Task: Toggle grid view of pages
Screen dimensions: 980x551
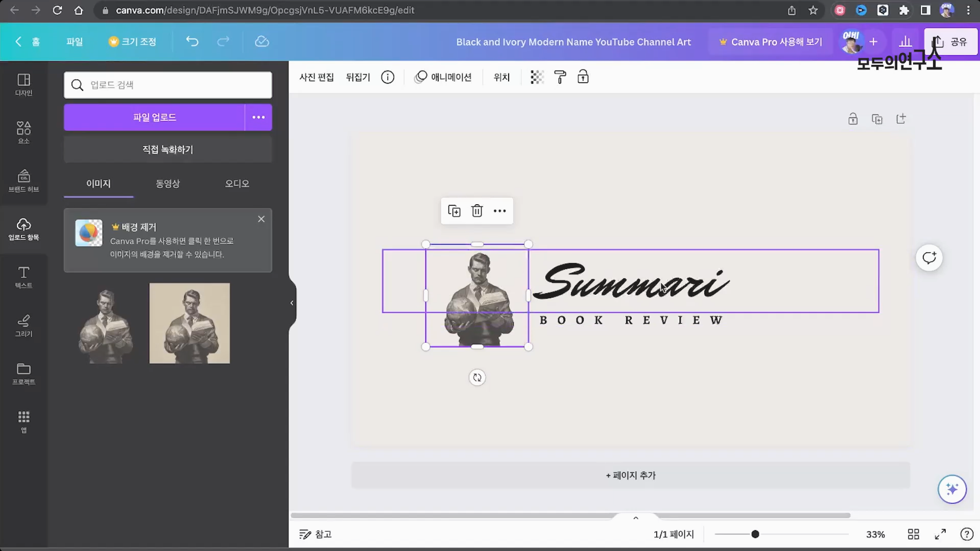Action: [x=913, y=534]
